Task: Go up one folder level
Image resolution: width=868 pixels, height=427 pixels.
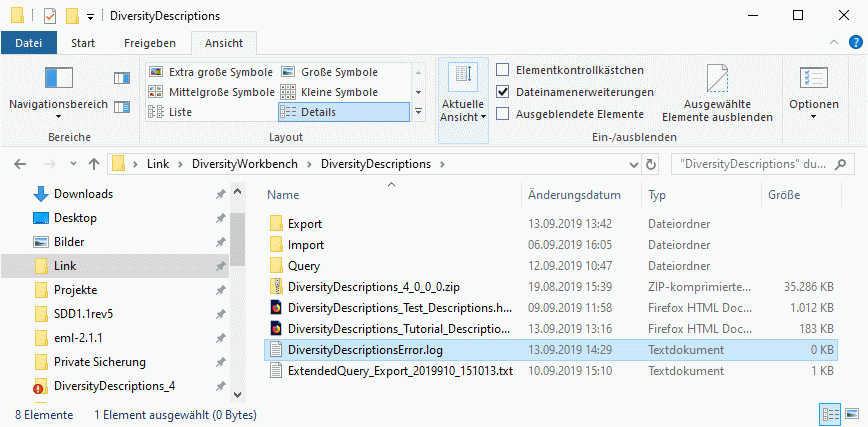Action: pyautogui.click(x=94, y=164)
